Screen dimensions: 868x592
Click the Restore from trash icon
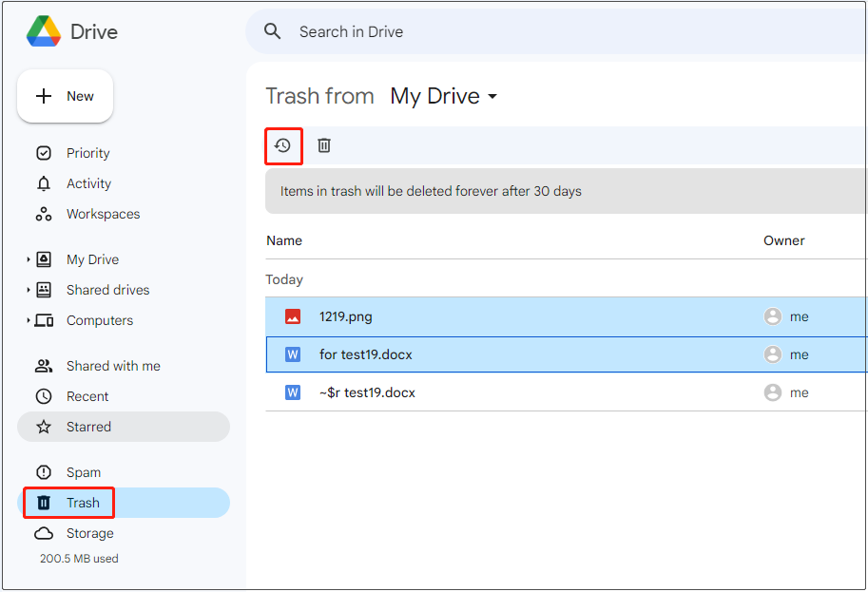point(283,144)
